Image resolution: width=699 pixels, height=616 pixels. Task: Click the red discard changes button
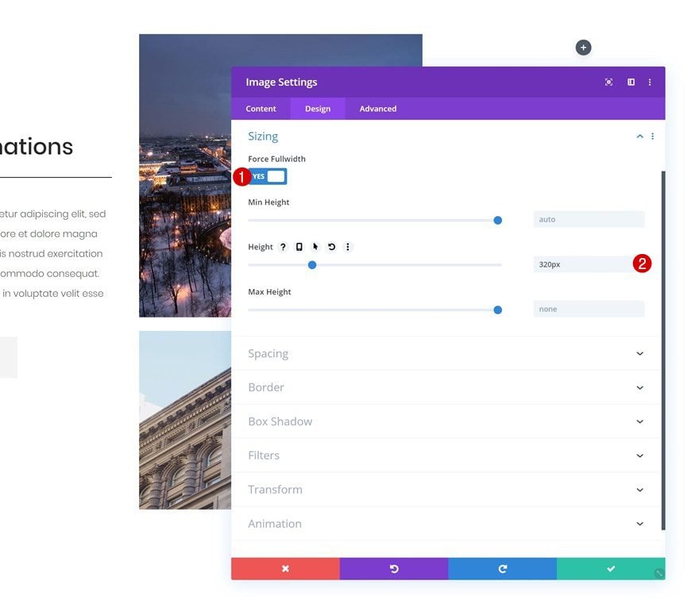click(x=285, y=569)
